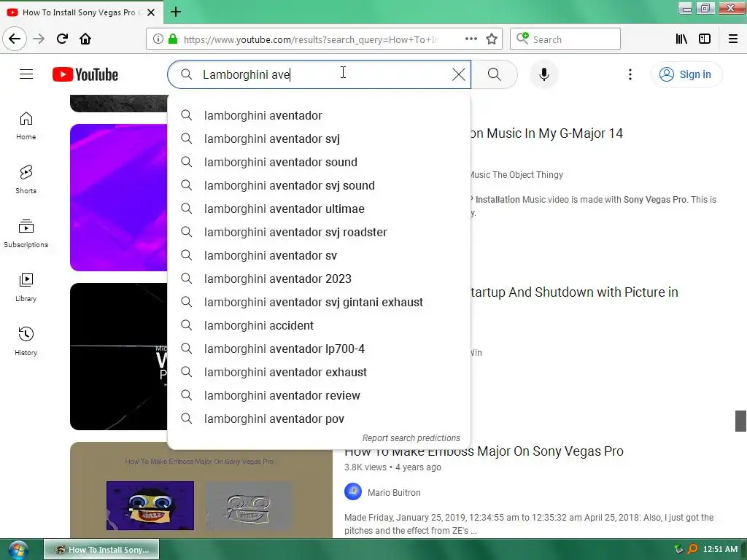Open the Firefox application menu

click(x=733, y=39)
